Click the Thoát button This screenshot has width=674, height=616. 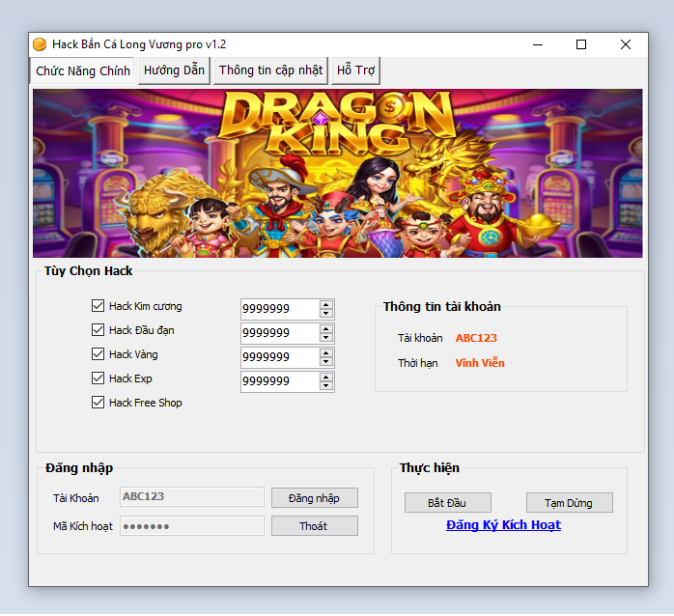(314, 526)
